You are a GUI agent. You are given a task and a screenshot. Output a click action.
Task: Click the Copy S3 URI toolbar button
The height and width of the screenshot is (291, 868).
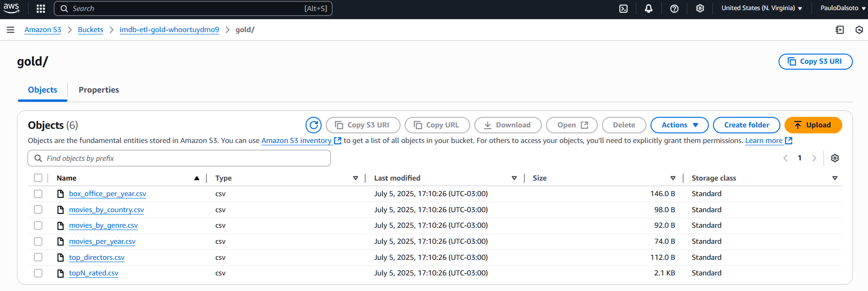(x=363, y=125)
